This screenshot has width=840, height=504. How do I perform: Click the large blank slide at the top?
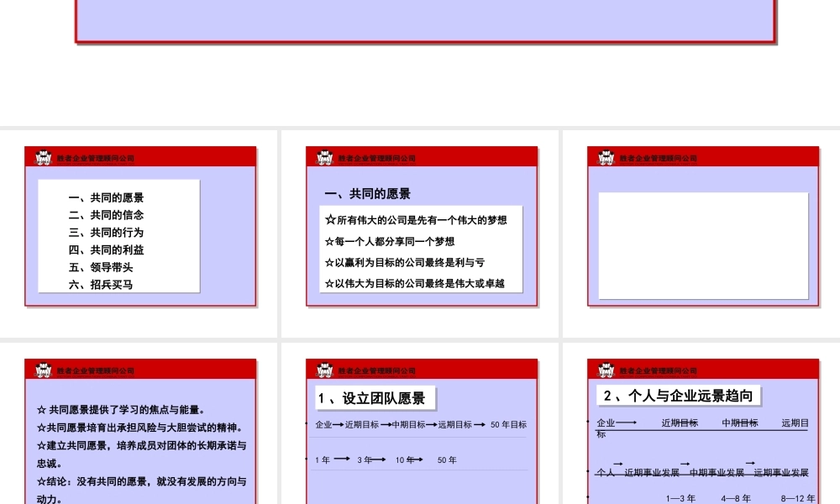click(x=426, y=20)
